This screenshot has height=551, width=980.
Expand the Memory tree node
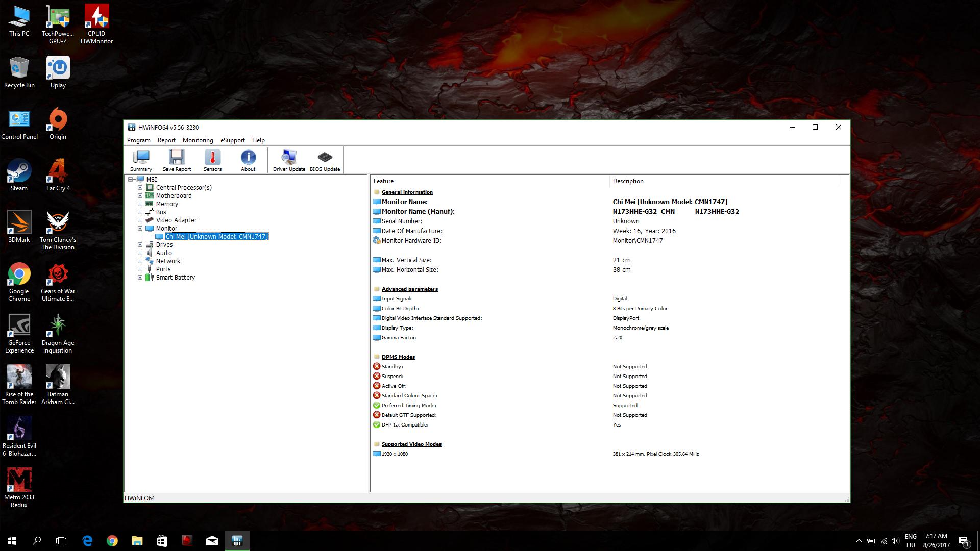click(140, 204)
